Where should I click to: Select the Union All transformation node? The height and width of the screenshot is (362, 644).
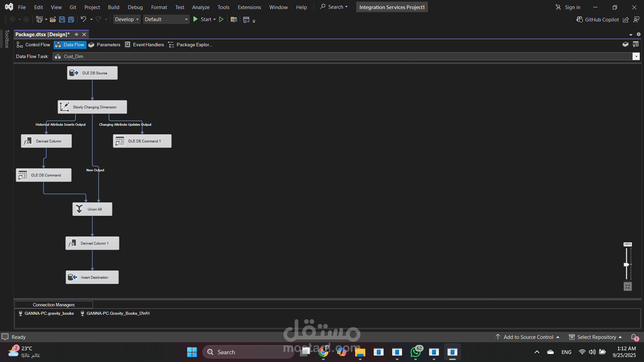coord(92,209)
